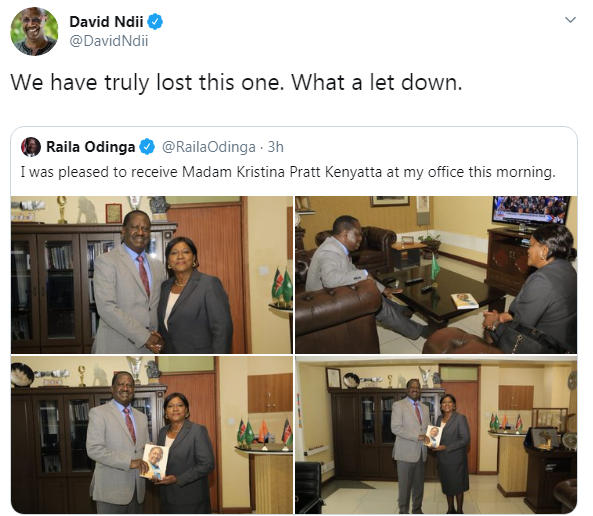The image size is (593, 516).
Task: Click the verified badge beside David Ndii
Action: pyautogui.click(x=155, y=22)
